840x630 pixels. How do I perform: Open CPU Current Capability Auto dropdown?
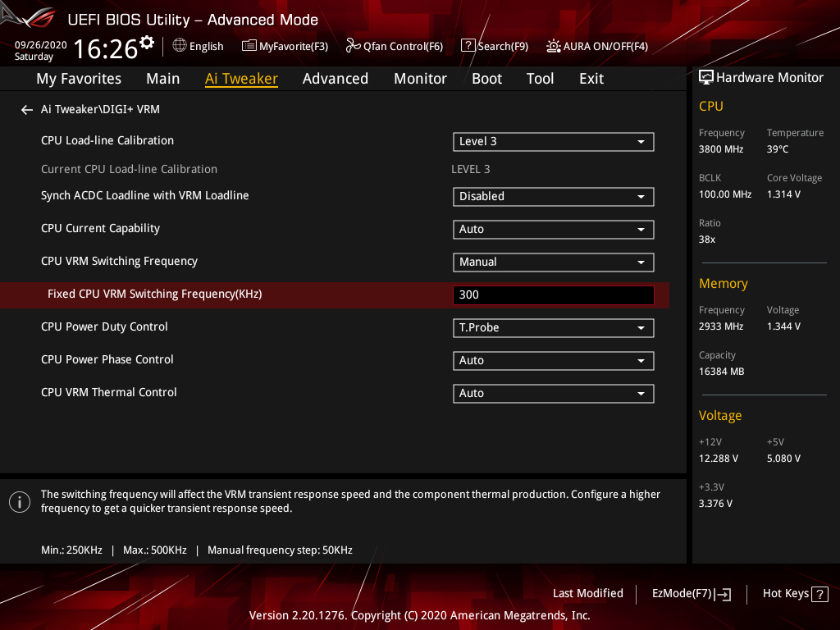554,230
